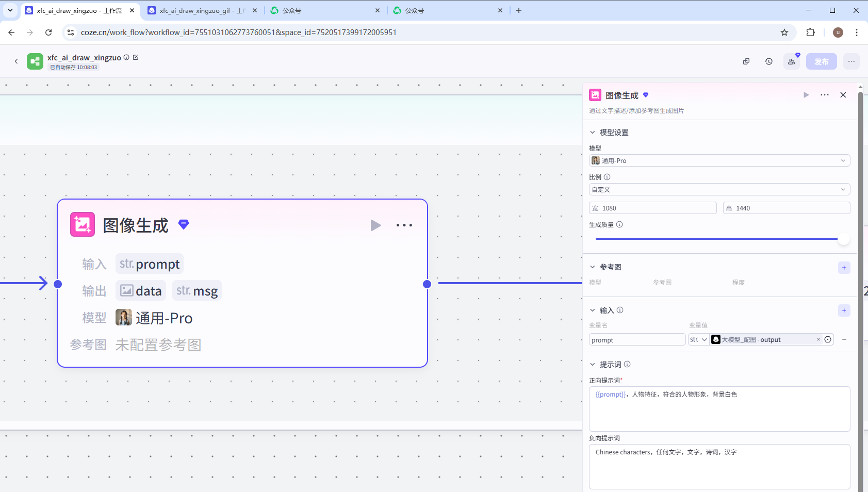868x492 pixels.
Task: Navigate back in browser history
Action: 11,32
